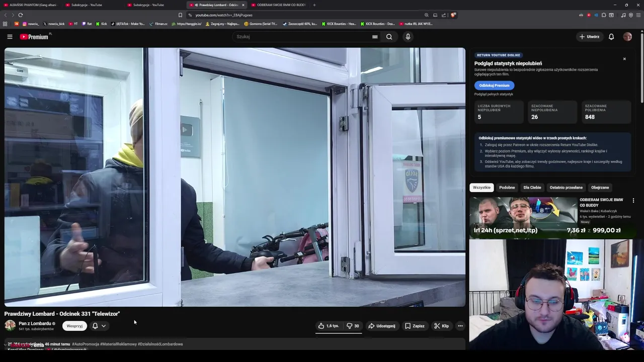
Task: Click the Odblokuj Premium button
Action: (x=494, y=85)
